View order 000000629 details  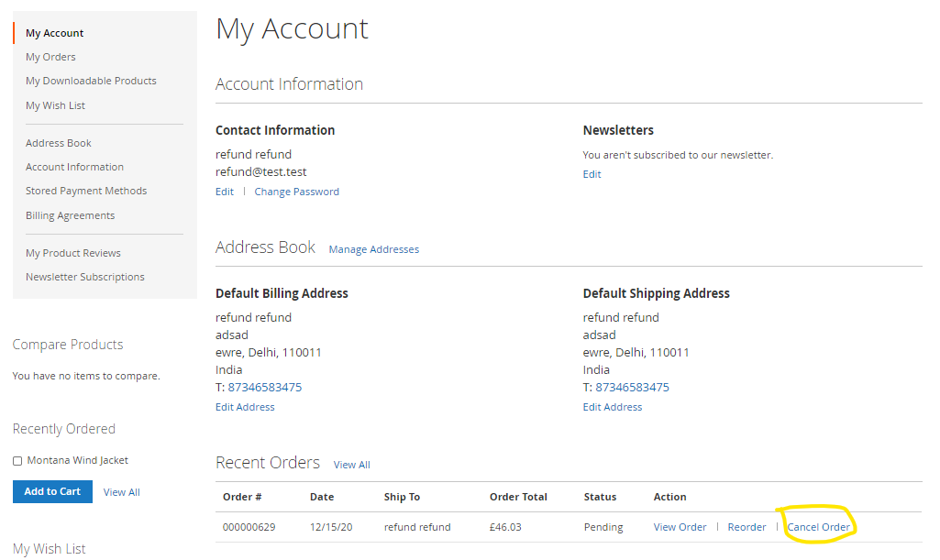click(x=680, y=527)
